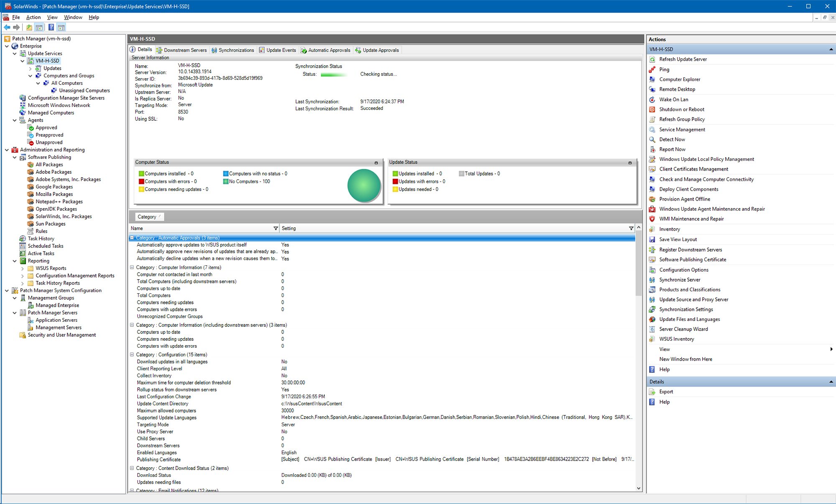Click Export in the Details section
Screen dimensions: 836x504
click(666, 392)
